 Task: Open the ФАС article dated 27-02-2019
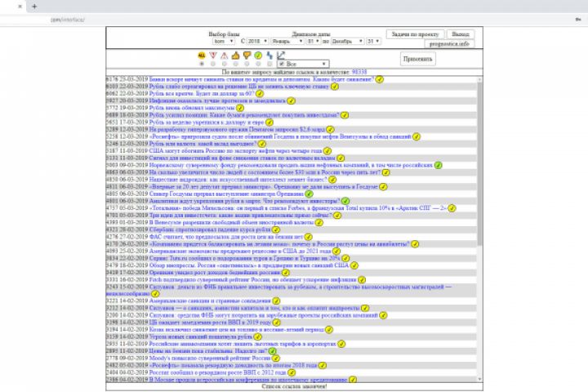pyautogui.click(x=226, y=237)
